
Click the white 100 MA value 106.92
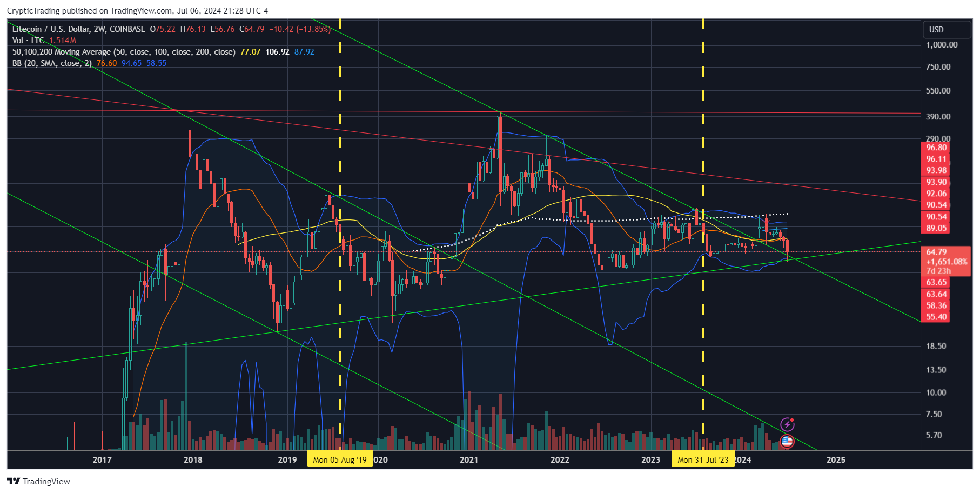click(277, 52)
